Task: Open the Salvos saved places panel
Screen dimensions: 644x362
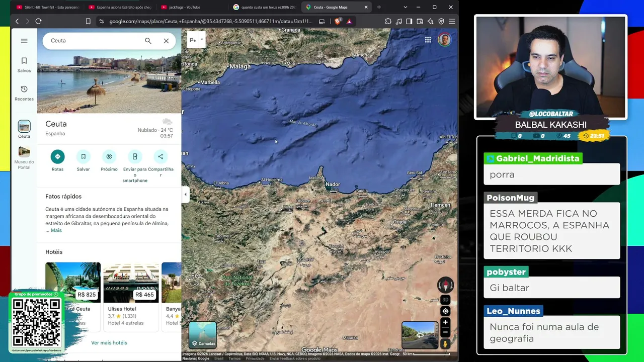Action: [24, 65]
